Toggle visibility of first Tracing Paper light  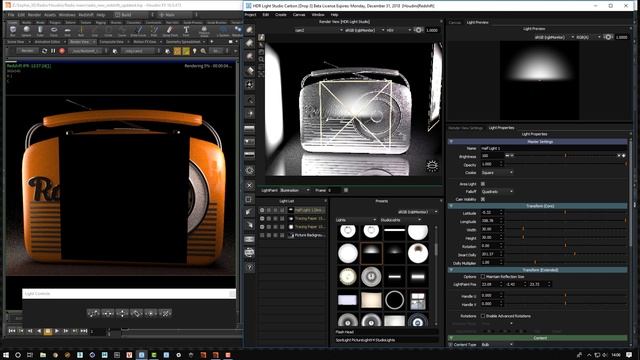(262, 218)
